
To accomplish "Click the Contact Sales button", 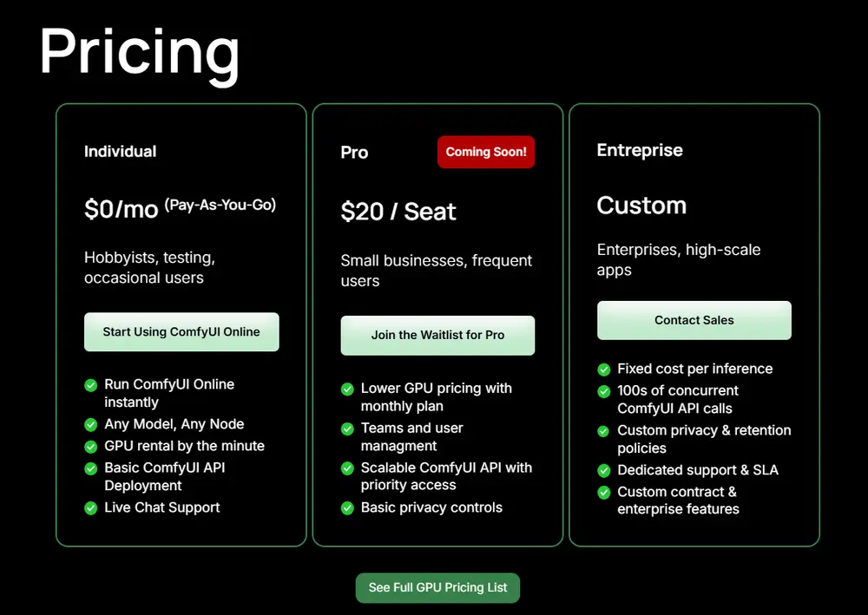I will (x=694, y=320).
